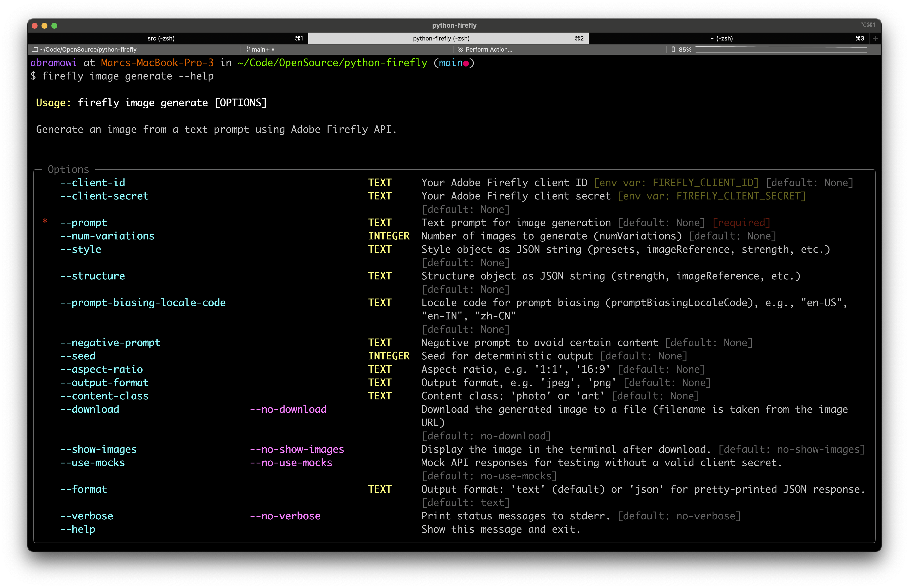
Task: Click the red required asterisk beside --prompt
Action: (45, 222)
